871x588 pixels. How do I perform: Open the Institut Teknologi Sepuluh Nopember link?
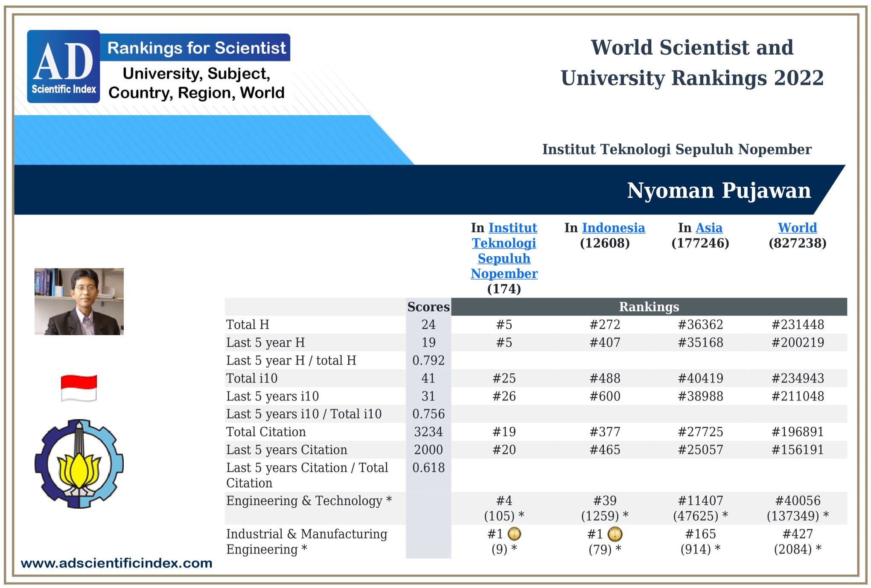coord(504,251)
